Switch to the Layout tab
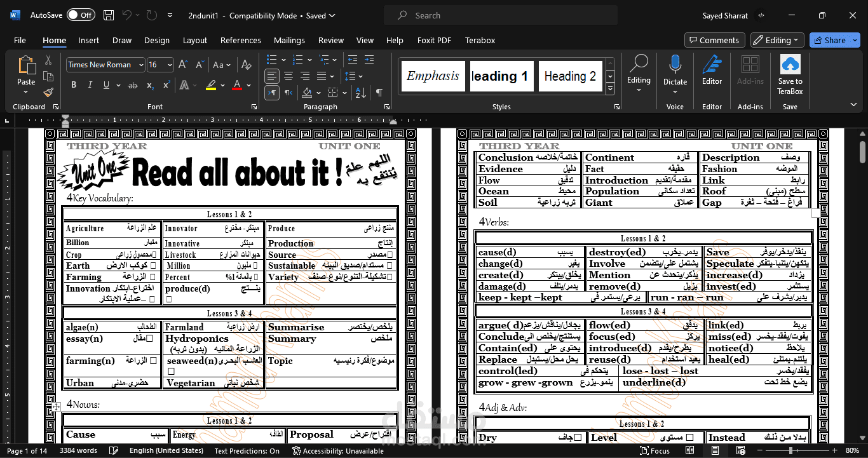This screenshot has height=458, width=868. point(195,40)
